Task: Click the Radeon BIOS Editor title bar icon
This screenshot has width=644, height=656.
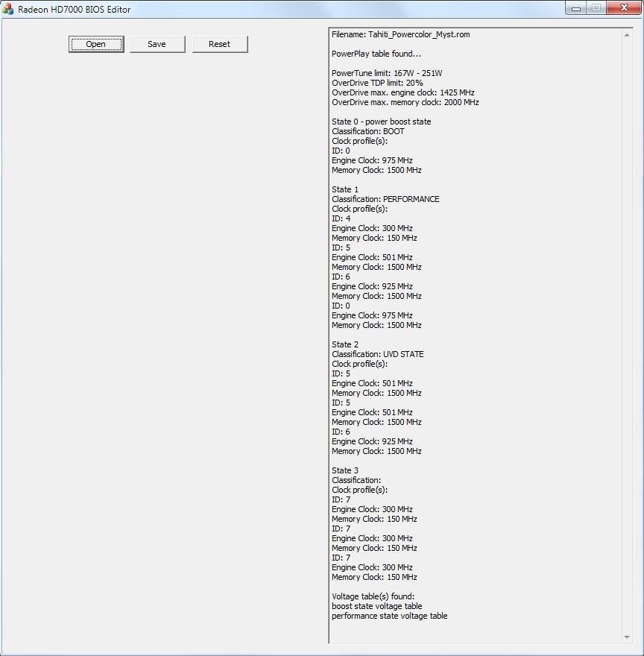Action: click(x=8, y=9)
